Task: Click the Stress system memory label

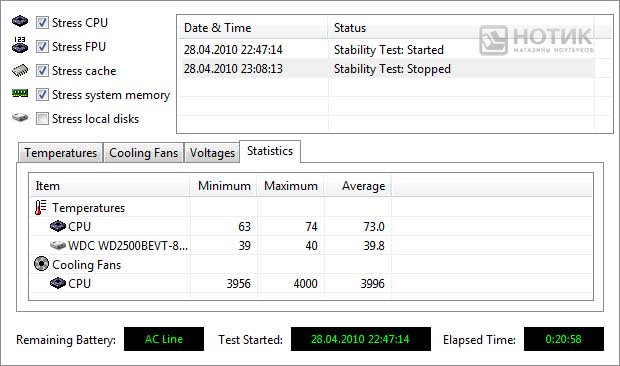Action: click(x=111, y=95)
